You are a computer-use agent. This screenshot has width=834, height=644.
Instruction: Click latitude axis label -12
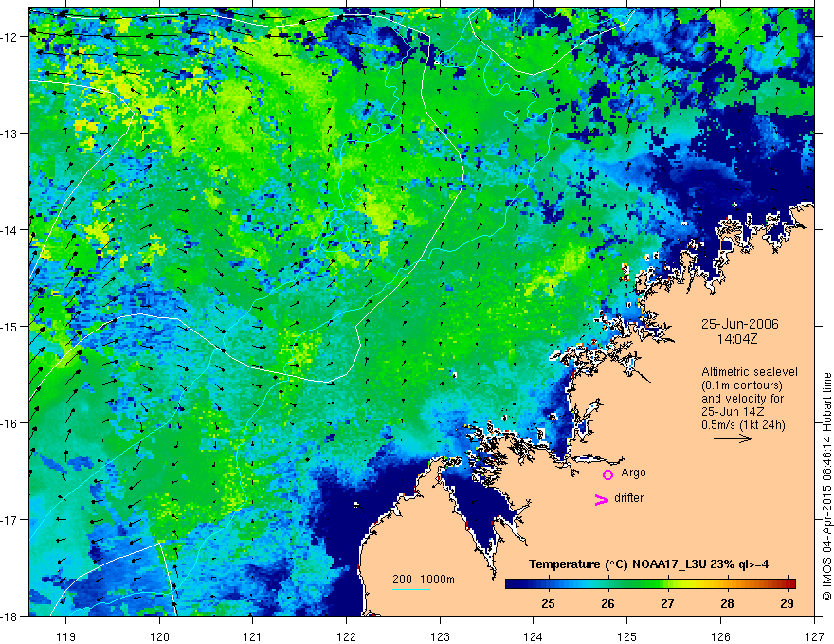[9, 37]
